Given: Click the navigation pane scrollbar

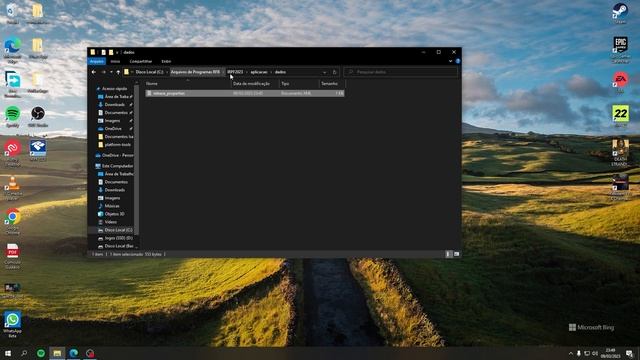Looking at the screenshot, I should 137,159.
